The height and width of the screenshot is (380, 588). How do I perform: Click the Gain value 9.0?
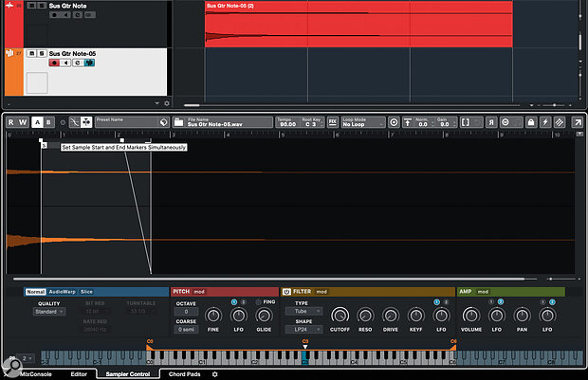tap(445, 124)
